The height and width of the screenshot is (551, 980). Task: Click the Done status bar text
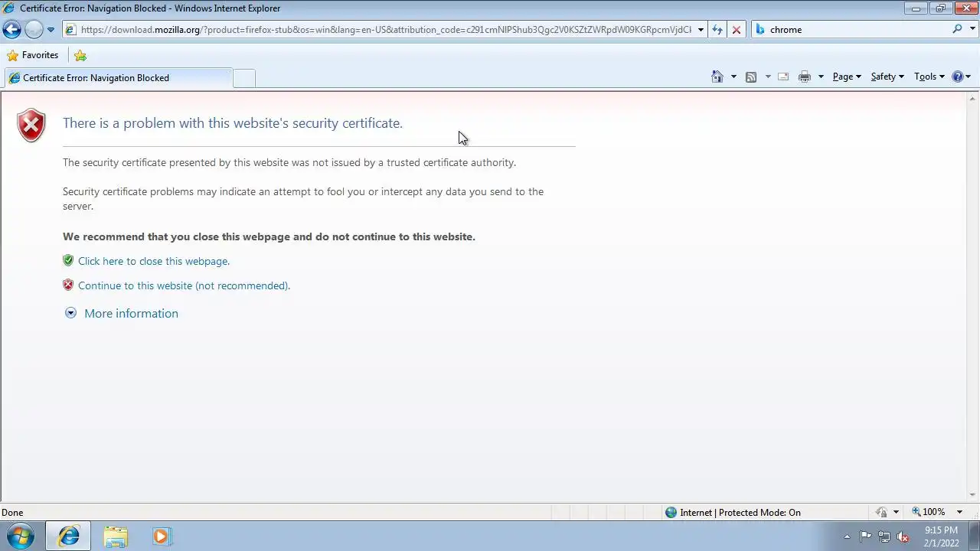coord(12,513)
